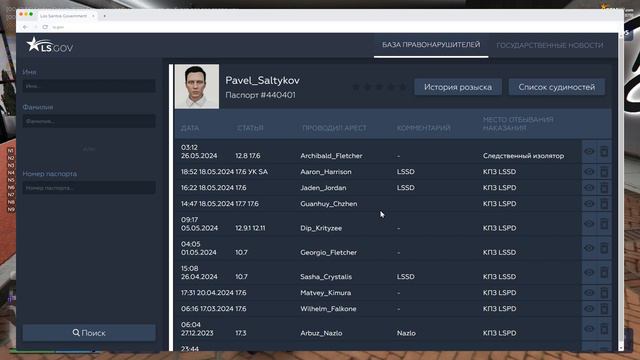Click Wilhelm_Falkone officer name

[328, 309]
